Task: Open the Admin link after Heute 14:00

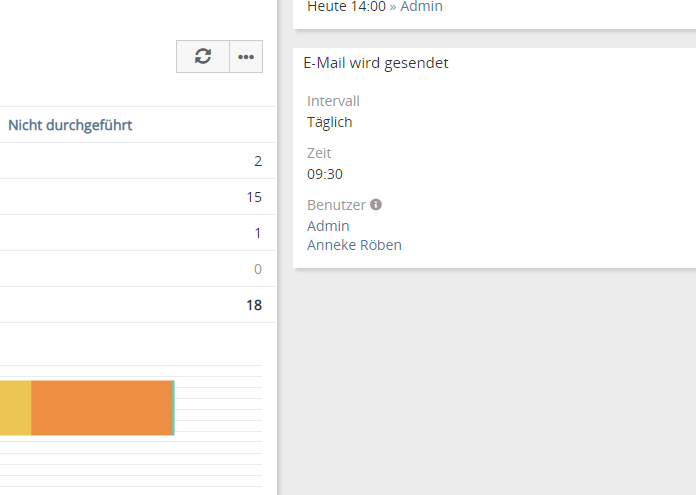Action: tap(421, 6)
